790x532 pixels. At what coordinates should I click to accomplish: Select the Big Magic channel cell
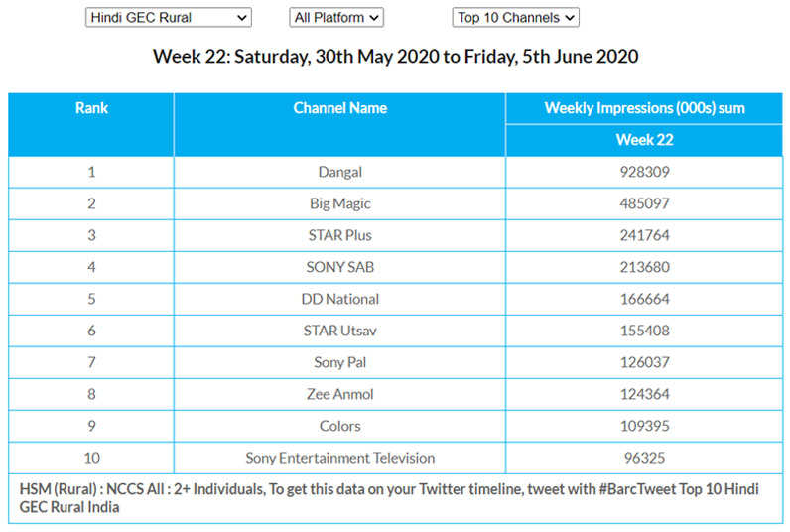pos(339,203)
